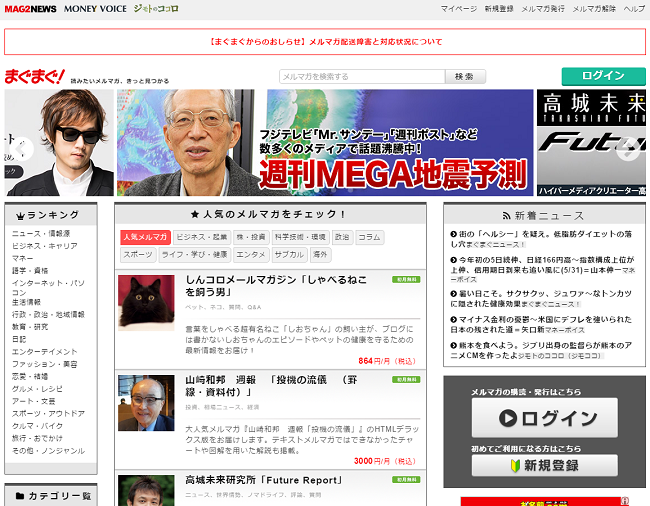The width and height of the screenshot is (650, 506).
Task: Open the 高城未来 Future banner
Action: 592,143
